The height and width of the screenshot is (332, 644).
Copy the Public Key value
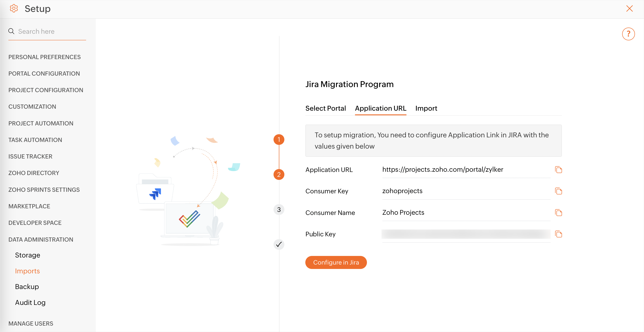point(558,234)
